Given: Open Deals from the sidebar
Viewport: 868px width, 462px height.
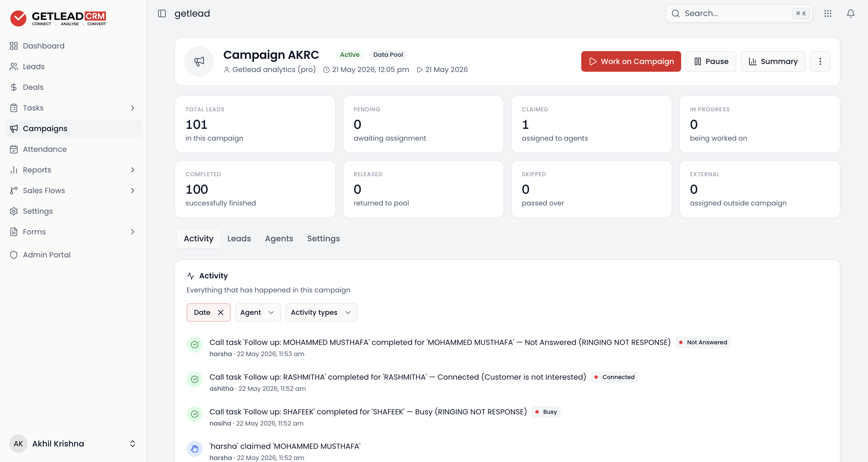Looking at the screenshot, I should (73, 87).
